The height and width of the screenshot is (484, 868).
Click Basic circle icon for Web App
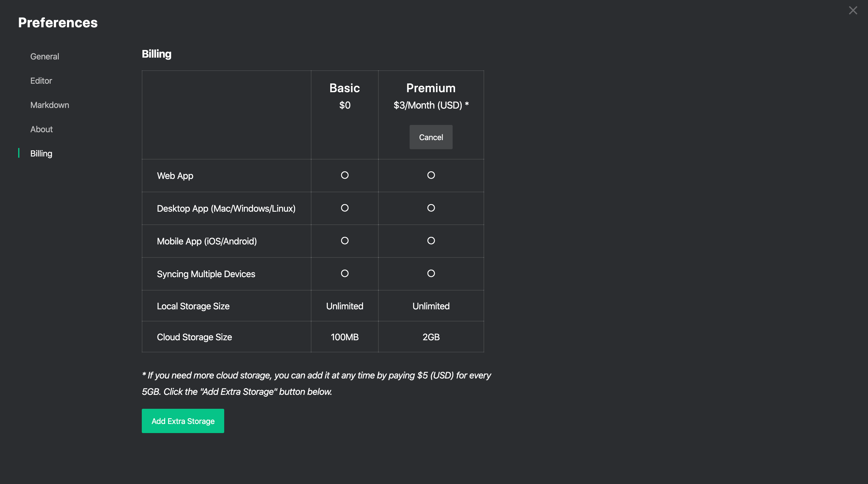(x=344, y=175)
